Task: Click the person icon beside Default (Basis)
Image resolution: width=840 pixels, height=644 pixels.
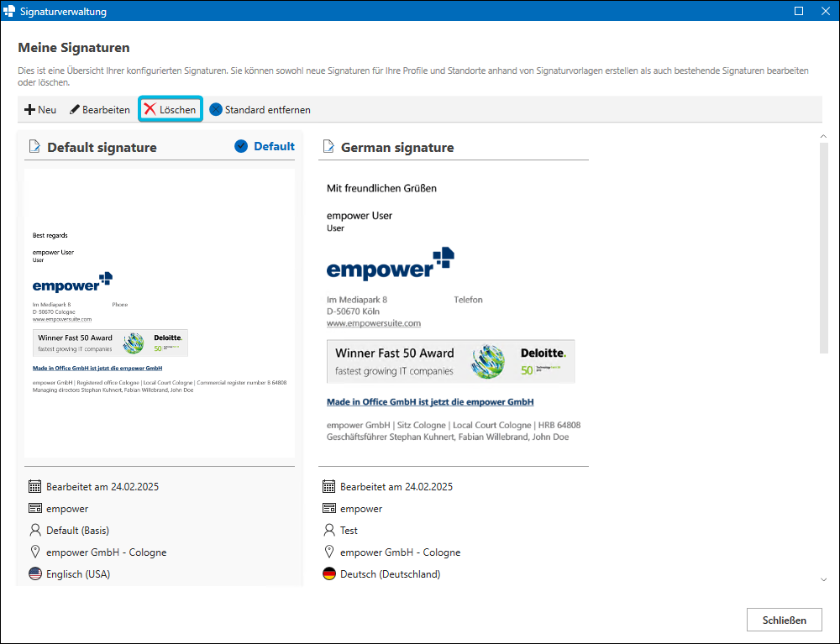Action: pyautogui.click(x=34, y=530)
